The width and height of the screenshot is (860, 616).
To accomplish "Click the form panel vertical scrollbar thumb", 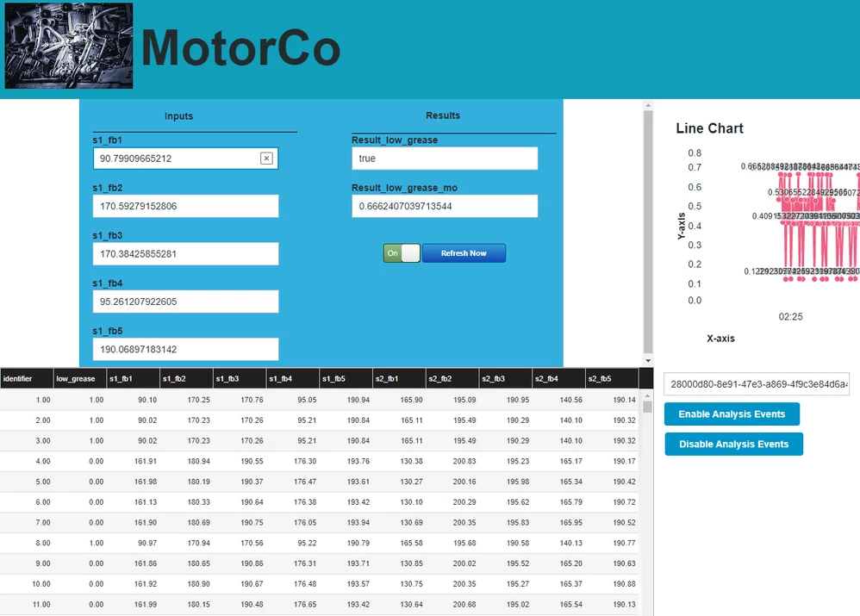I will click(648, 232).
